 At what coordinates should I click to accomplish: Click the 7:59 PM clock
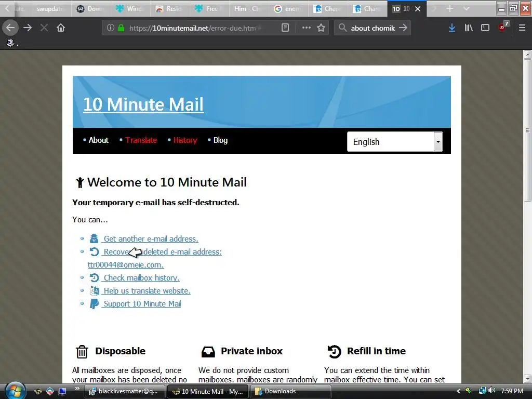pyautogui.click(x=512, y=391)
